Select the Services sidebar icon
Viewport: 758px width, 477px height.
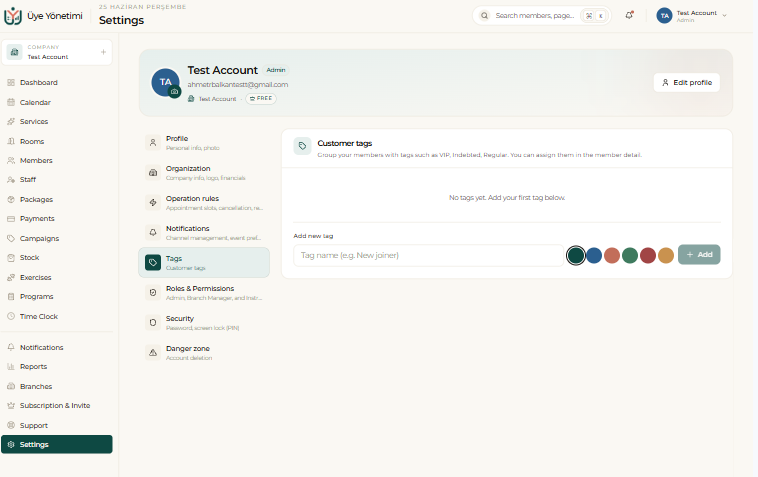(11, 122)
